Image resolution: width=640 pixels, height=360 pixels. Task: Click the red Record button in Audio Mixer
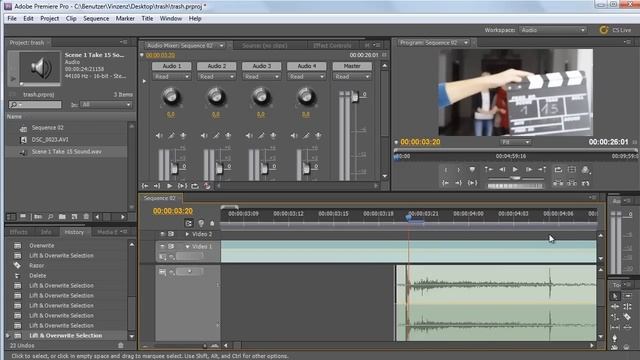207,186
